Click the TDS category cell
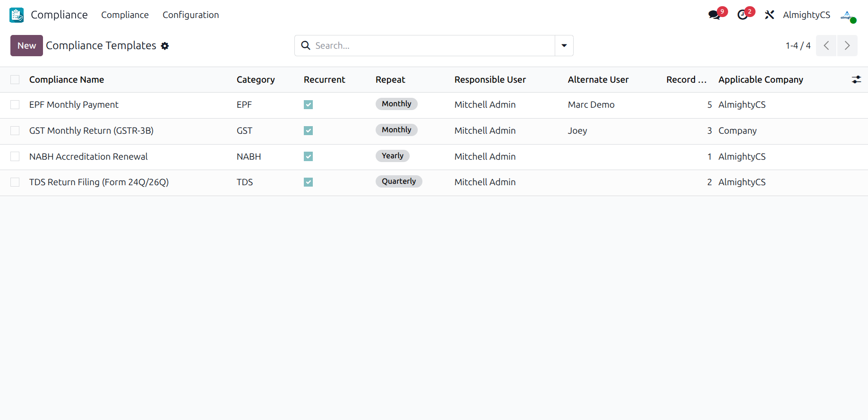 (245, 182)
